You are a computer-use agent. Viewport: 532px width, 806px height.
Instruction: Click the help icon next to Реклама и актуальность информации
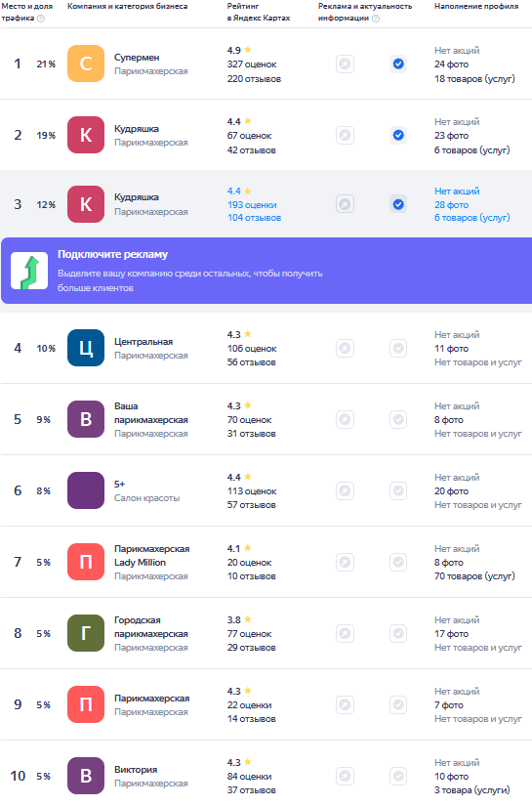(376, 18)
